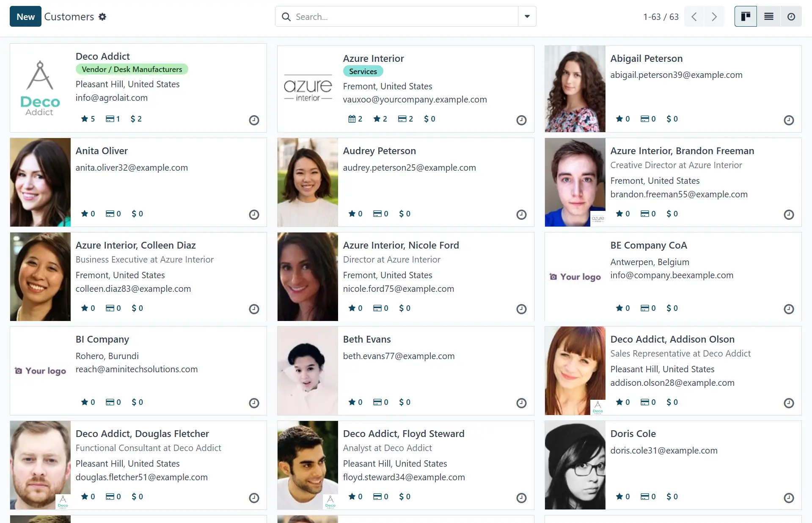Open activity clock on Deco Addict card
This screenshot has height=523, width=812.
[x=254, y=120]
